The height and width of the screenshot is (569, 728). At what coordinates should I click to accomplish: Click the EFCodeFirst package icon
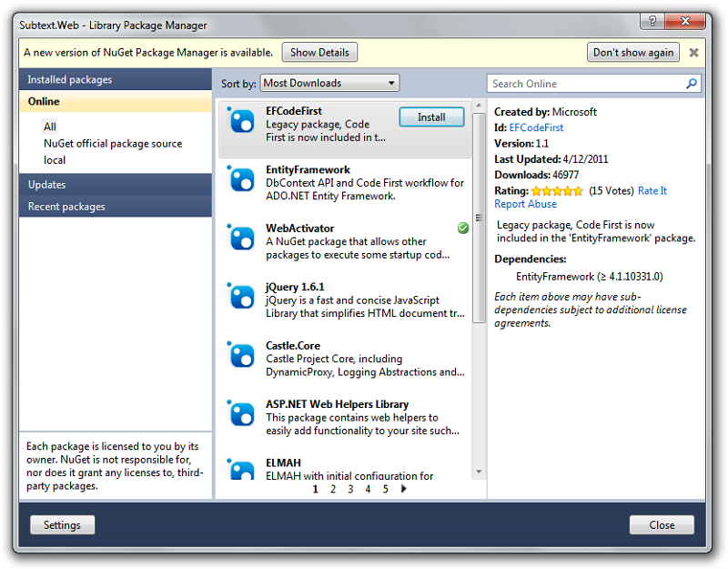point(241,120)
